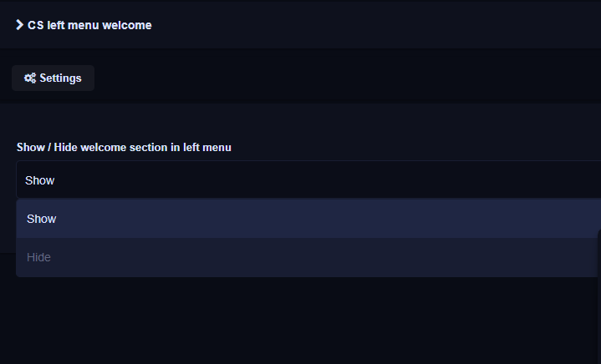This screenshot has height=364, width=601.
Task: Choose Hide from the dropdown list
Action: (x=308, y=257)
